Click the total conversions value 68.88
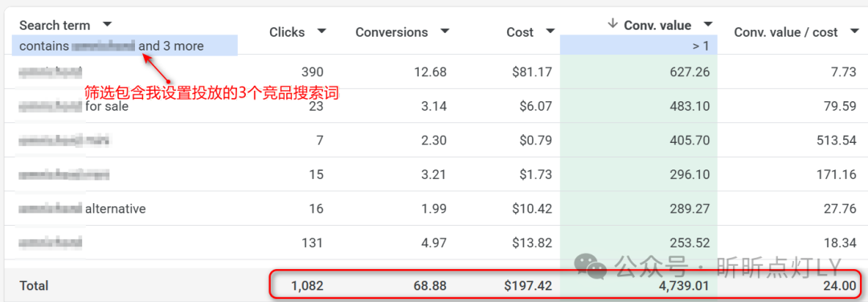Screen dimensions: 868x302 [429, 285]
